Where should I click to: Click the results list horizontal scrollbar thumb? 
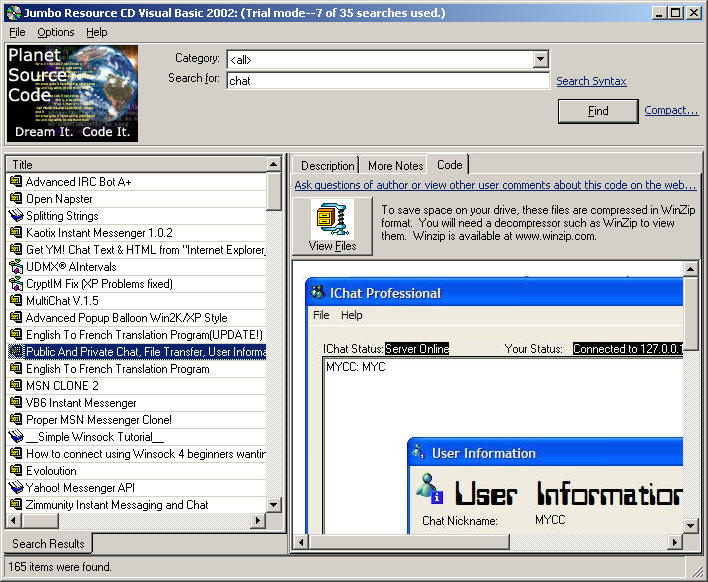(x=40, y=521)
